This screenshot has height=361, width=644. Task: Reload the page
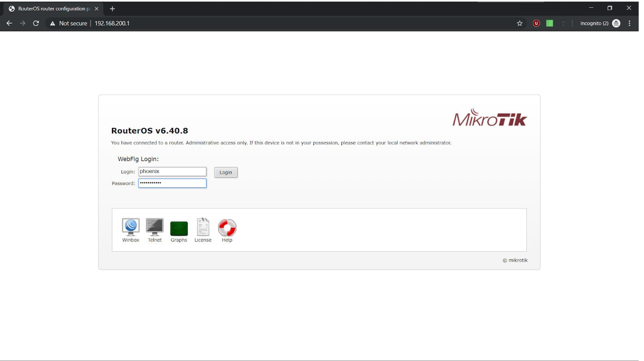click(x=36, y=23)
